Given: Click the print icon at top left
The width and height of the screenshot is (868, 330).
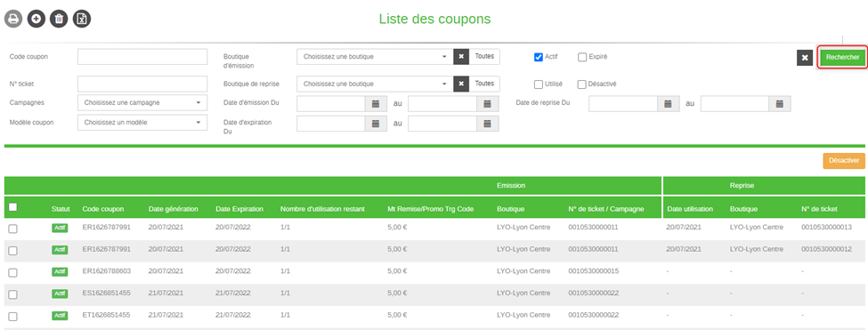Looking at the screenshot, I should tap(13, 19).
